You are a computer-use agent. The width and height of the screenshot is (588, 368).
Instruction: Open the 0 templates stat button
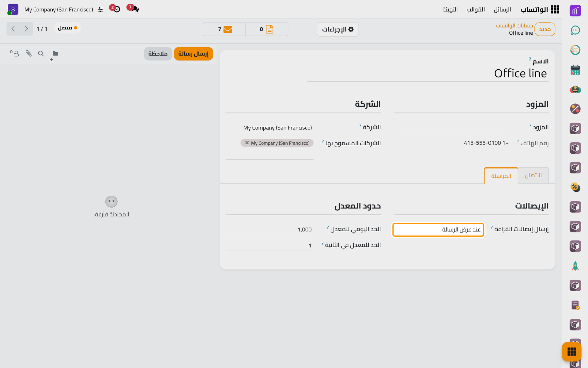point(267,29)
